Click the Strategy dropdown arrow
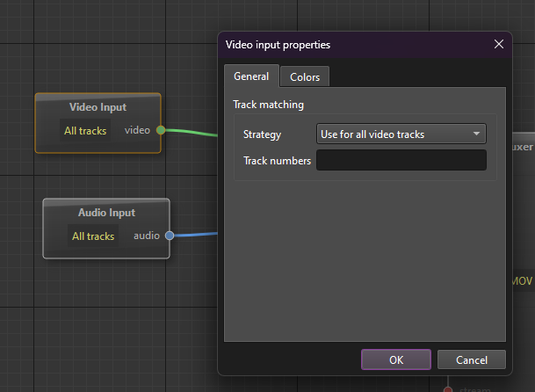This screenshot has width=535, height=392. [x=477, y=134]
